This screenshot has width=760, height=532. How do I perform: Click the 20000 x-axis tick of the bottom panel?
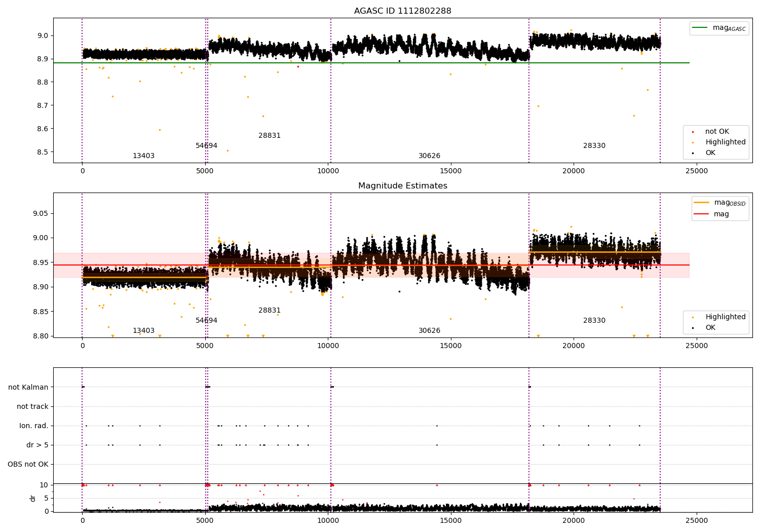(574, 520)
